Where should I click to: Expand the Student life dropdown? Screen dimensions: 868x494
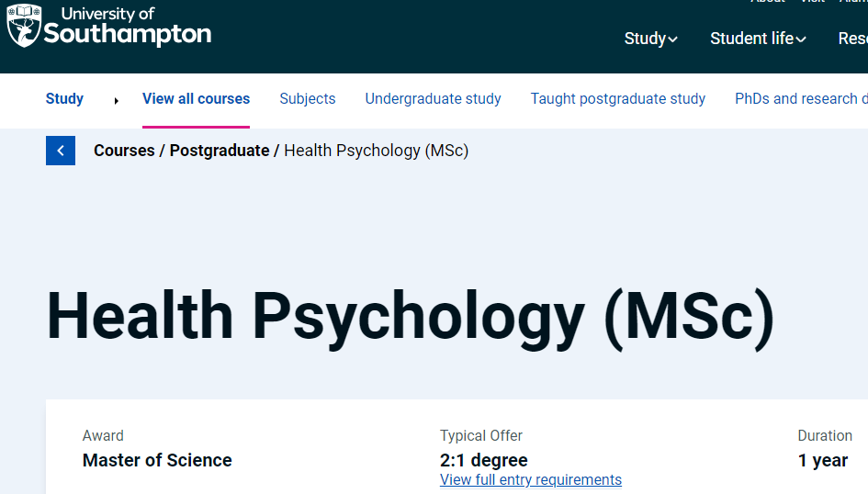758,39
